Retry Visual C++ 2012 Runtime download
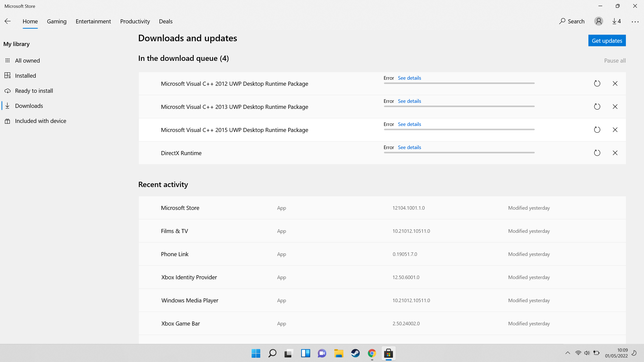 [x=597, y=83]
